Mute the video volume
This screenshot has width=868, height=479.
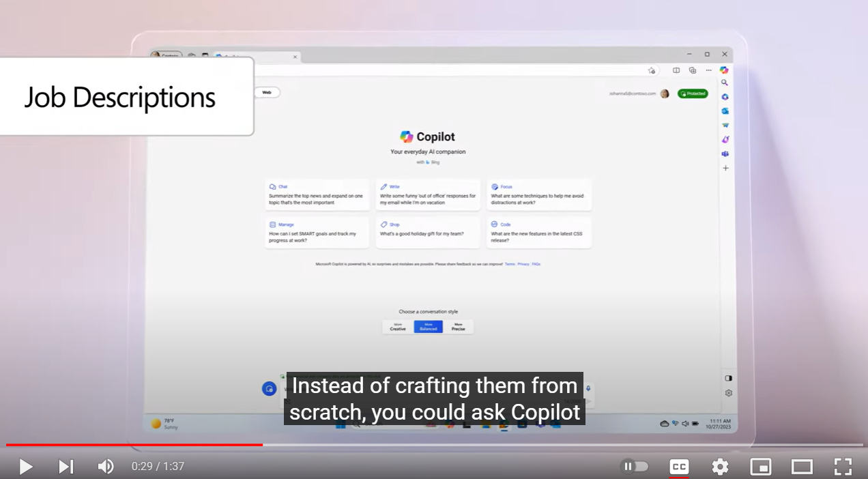coord(105,467)
